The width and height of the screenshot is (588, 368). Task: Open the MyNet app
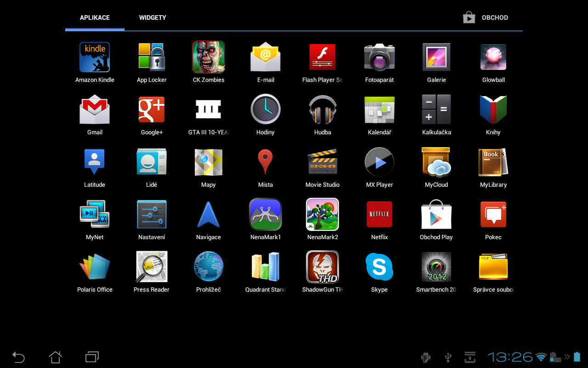pos(95,214)
